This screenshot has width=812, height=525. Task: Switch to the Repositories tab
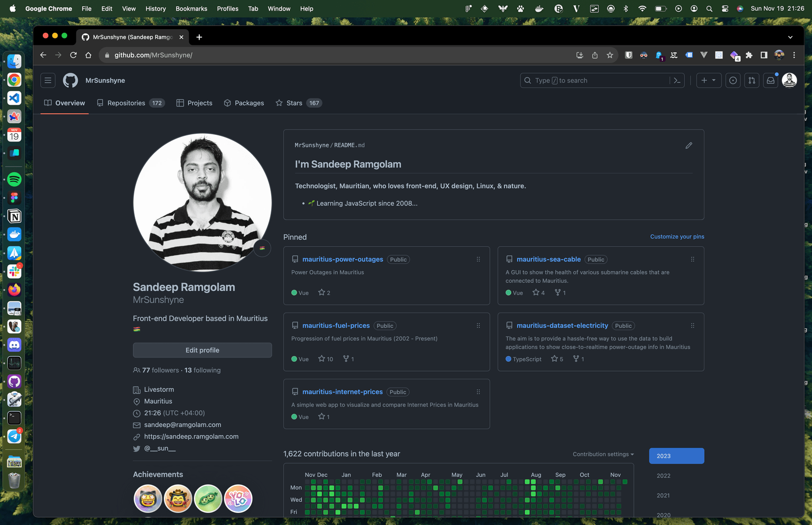click(131, 103)
